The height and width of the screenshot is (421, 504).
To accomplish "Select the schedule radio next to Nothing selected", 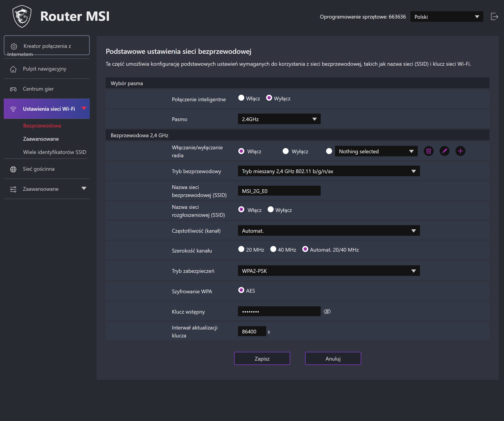I will (329, 151).
